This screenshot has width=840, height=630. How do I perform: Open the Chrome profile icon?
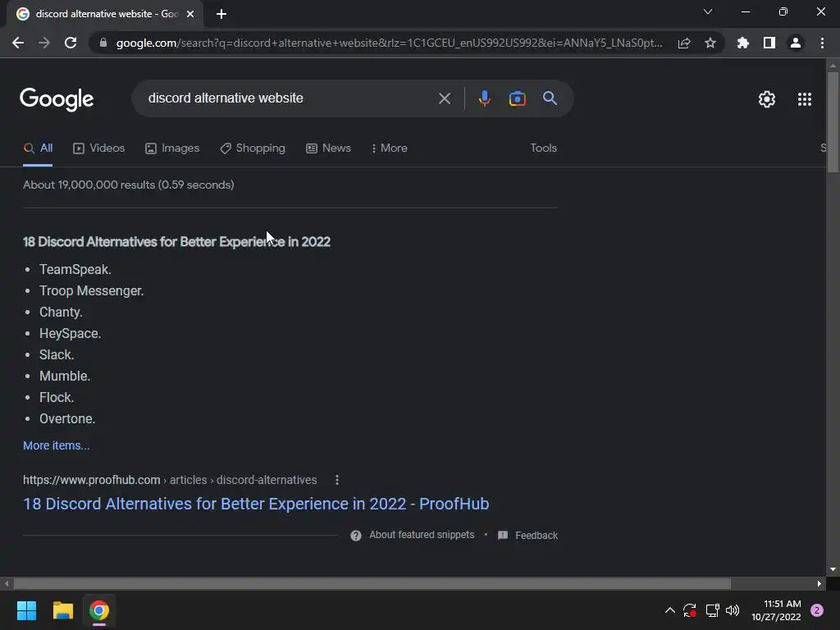click(796, 43)
